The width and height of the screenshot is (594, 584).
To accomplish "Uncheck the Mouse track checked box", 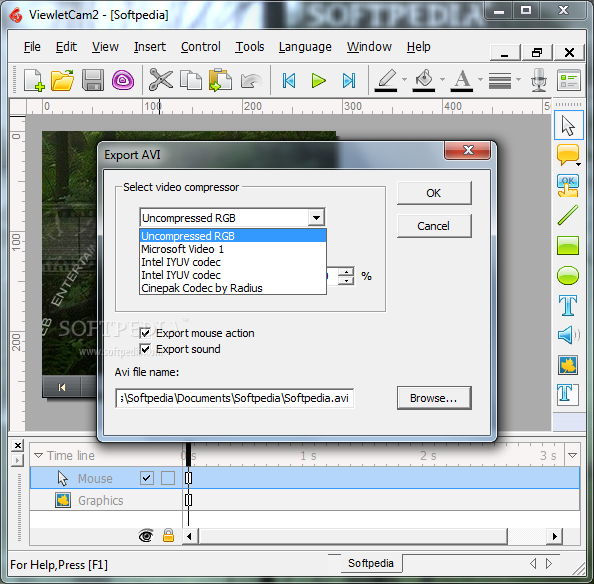I will (x=147, y=478).
